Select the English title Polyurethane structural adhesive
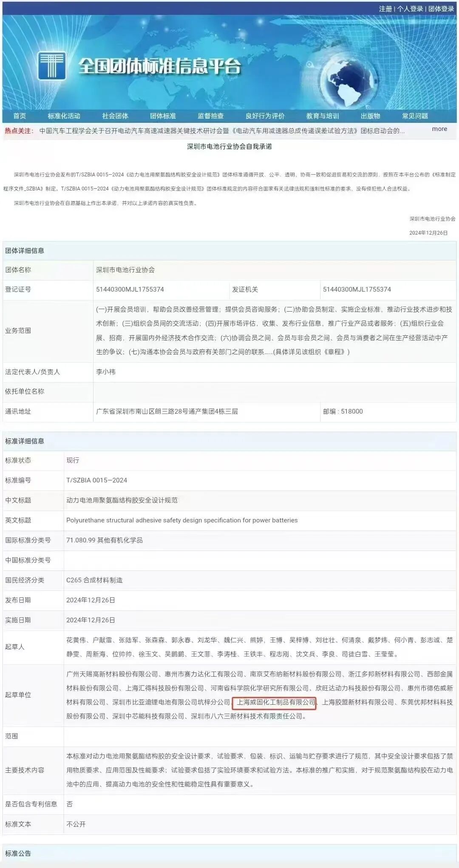 [x=182, y=520]
